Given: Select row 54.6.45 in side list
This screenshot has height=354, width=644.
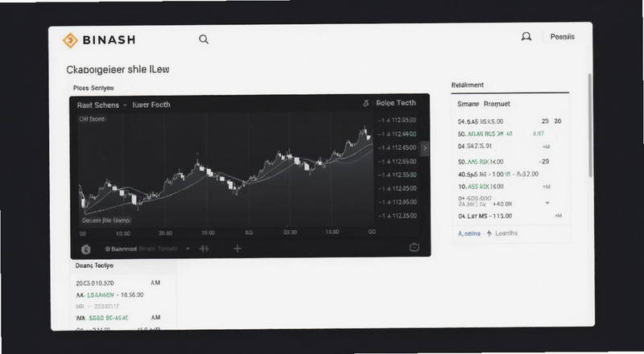Looking at the screenshot, I should (x=510, y=121).
